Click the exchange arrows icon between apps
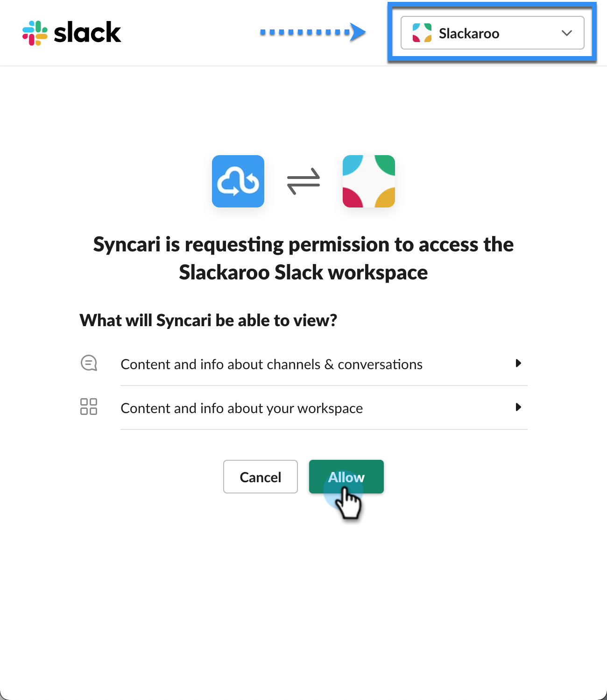This screenshot has width=607, height=700. [x=303, y=181]
